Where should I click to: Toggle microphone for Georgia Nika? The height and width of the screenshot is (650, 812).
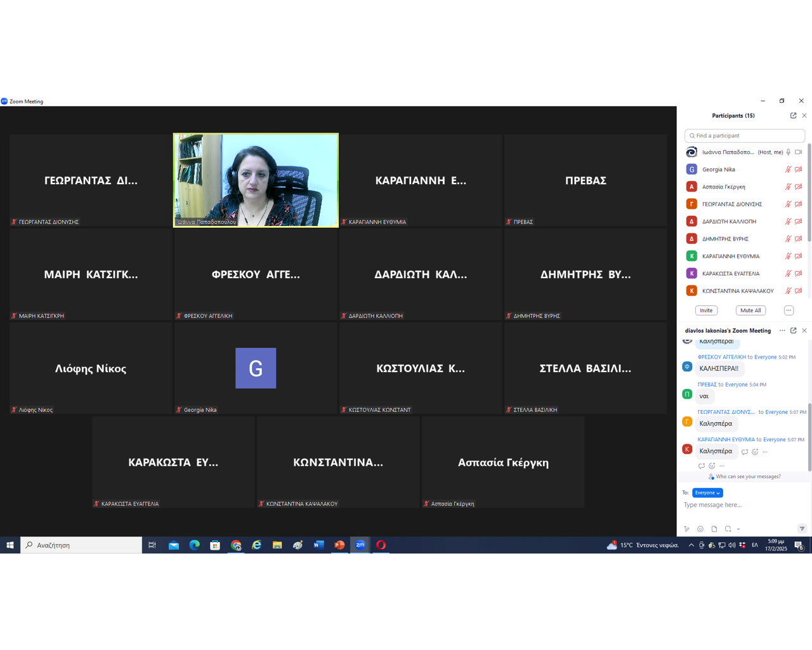tap(788, 169)
